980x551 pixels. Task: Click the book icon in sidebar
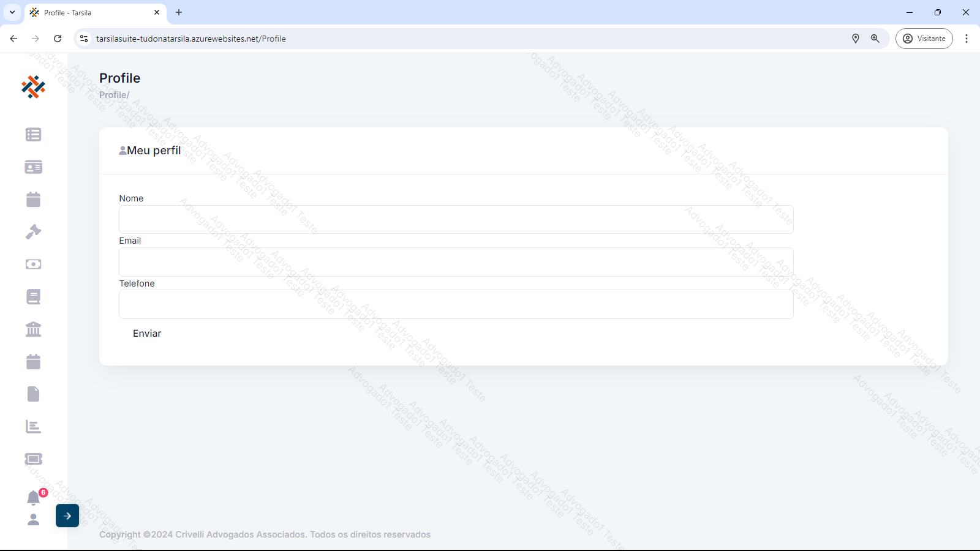(x=33, y=297)
